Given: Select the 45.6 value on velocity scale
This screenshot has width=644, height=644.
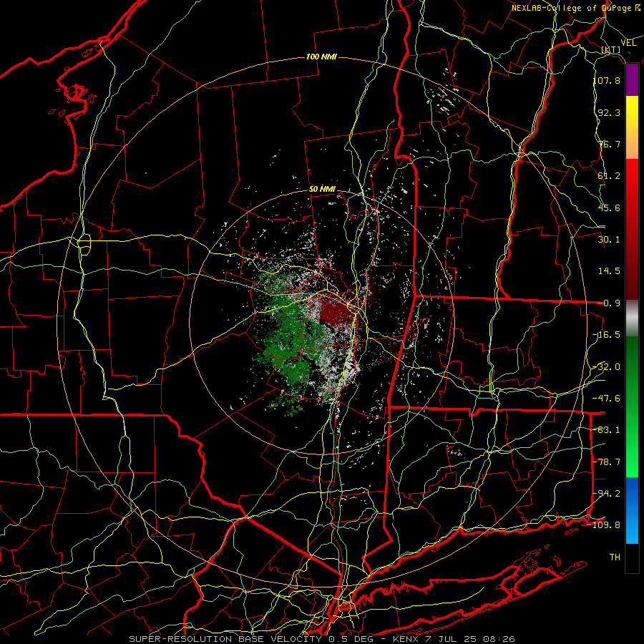Looking at the screenshot, I should coord(609,208).
